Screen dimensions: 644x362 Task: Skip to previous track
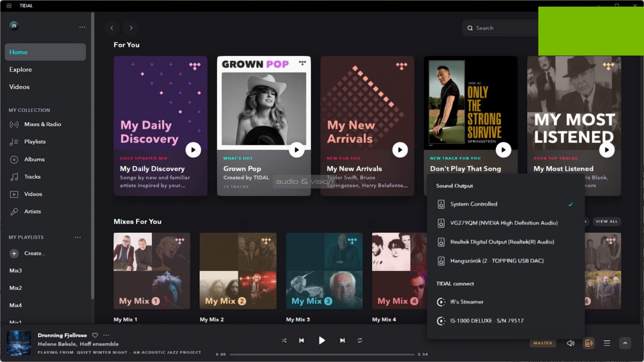(301, 340)
